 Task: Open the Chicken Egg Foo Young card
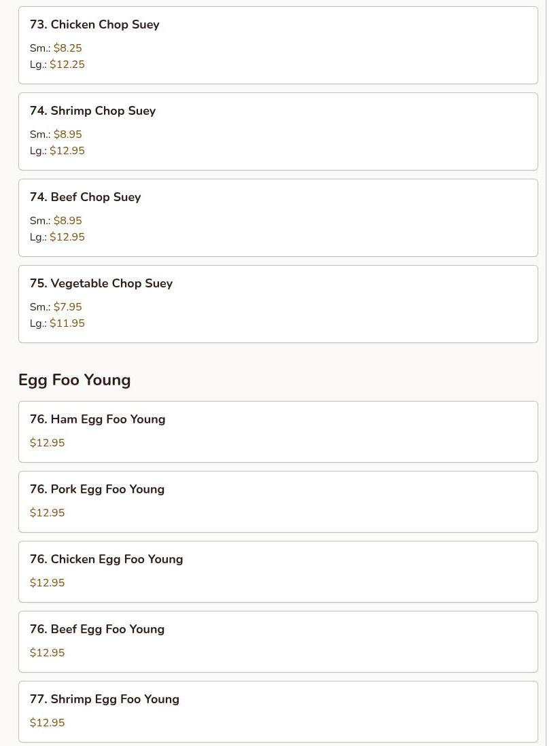click(x=106, y=559)
